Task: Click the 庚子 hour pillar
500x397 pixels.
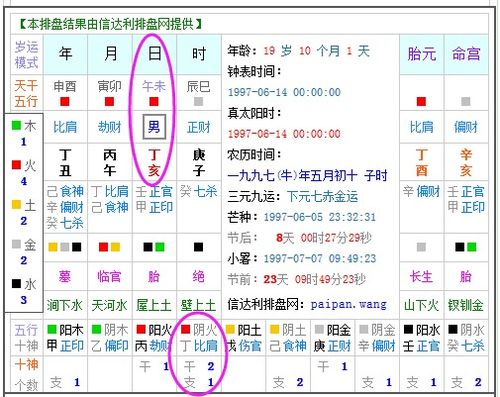Action: (x=199, y=163)
